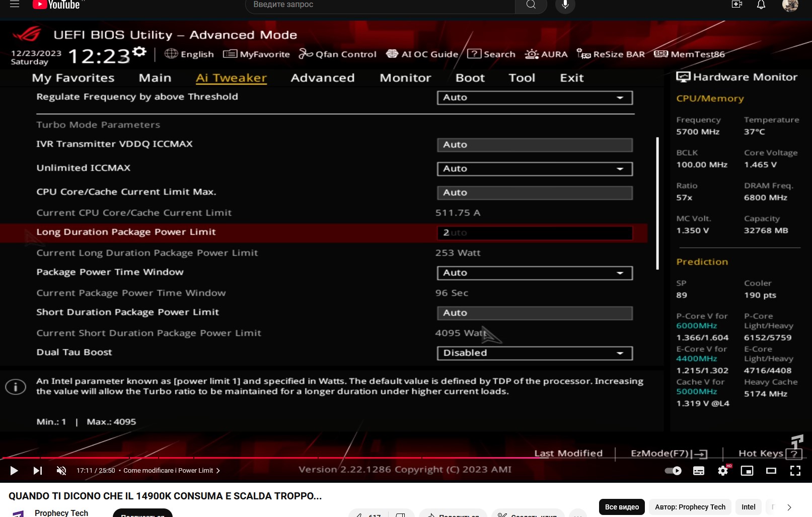This screenshot has width=812, height=517.
Task: Select the 'Все видео' chip
Action: (622, 507)
